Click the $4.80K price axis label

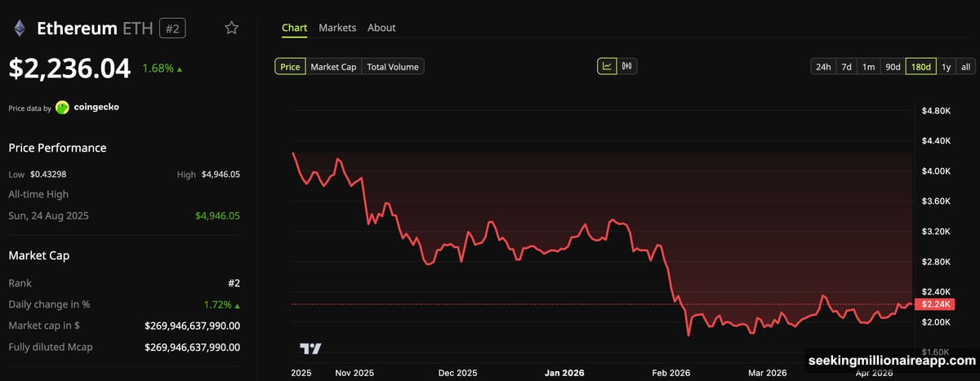coord(934,110)
